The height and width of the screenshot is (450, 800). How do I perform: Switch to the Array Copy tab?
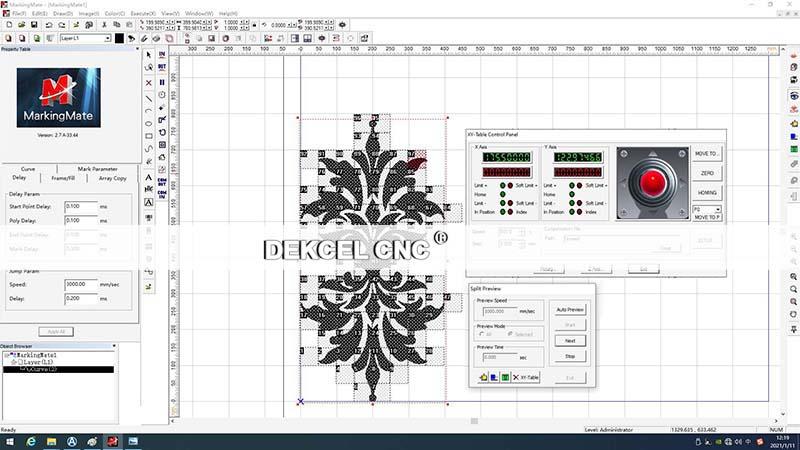coord(112,178)
